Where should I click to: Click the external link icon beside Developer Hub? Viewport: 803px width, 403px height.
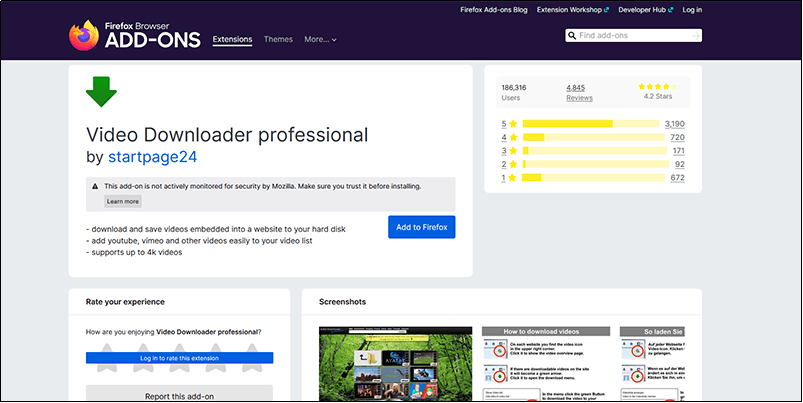tap(670, 10)
